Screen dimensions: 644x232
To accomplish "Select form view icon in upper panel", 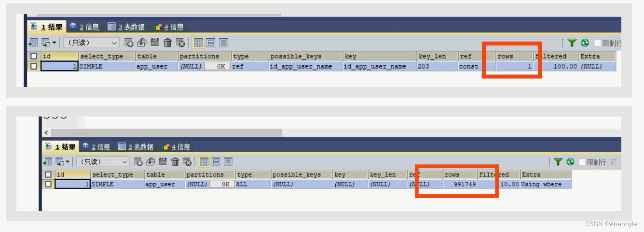I will pyautogui.click(x=211, y=43).
